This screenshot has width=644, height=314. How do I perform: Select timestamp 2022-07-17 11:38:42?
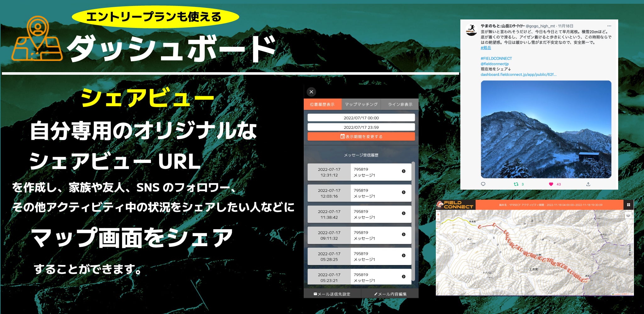point(329,214)
